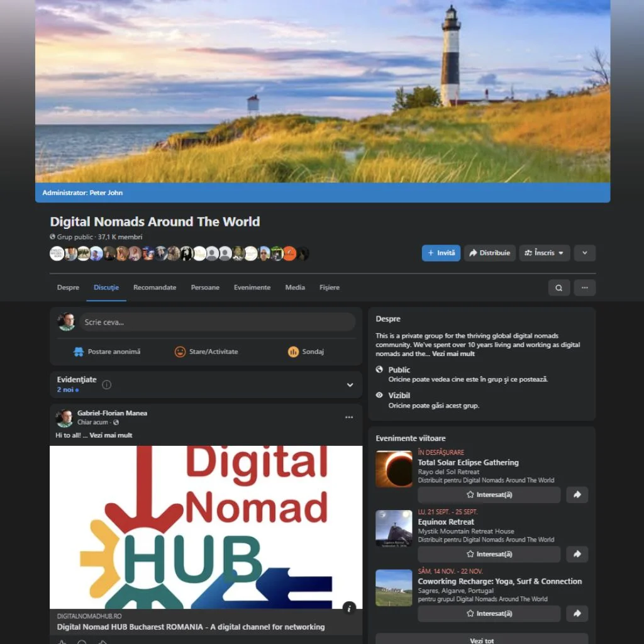Open the three-dot menu next to search
644x644 pixels.
tap(584, 287)
